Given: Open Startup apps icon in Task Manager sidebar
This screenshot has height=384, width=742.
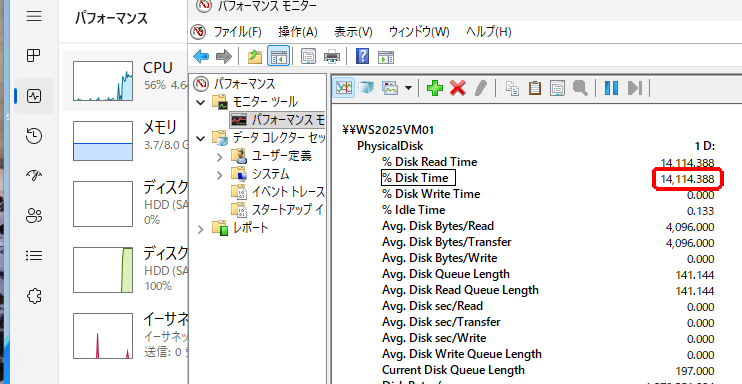Looking at the screenshot, I should pyautogui.click(x=34, y=176).
